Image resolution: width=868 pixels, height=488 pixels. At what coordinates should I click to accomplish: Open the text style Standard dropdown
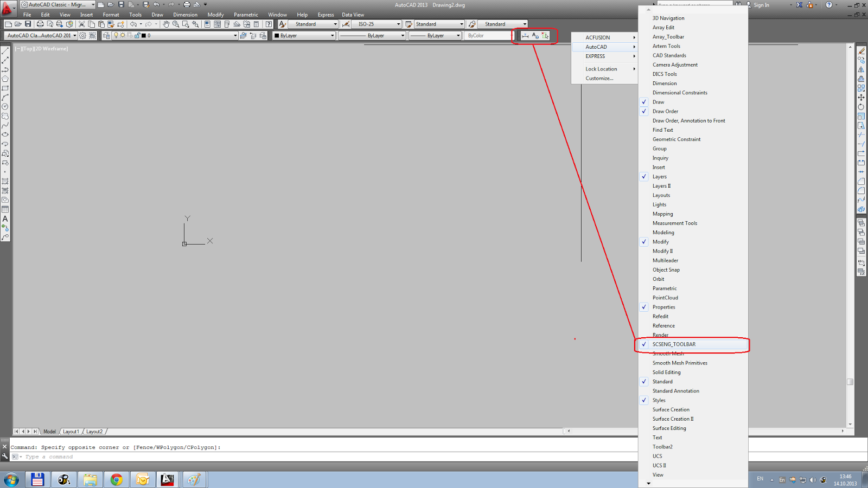[x=313, y=24]
